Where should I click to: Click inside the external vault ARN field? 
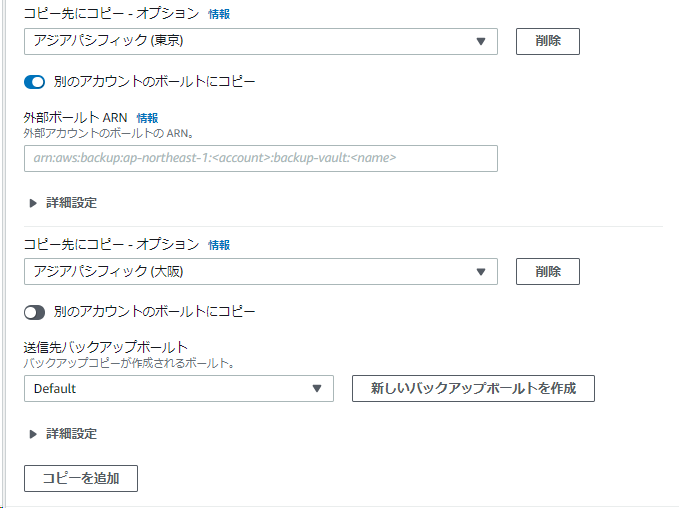(260, 158)
